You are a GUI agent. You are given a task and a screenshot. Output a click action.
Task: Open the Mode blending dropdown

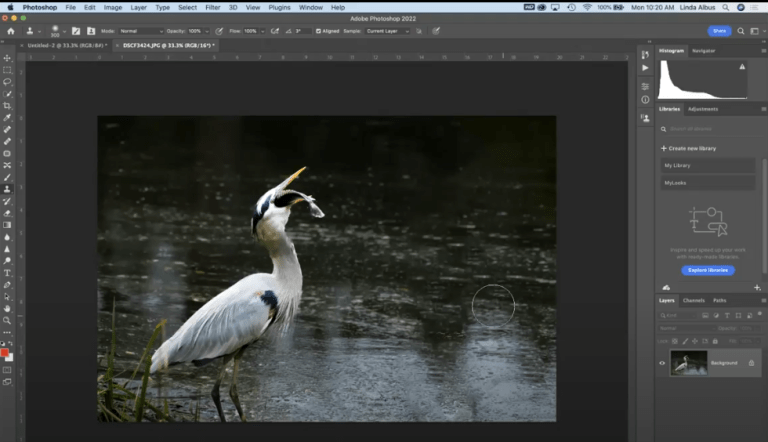[141, 31]
